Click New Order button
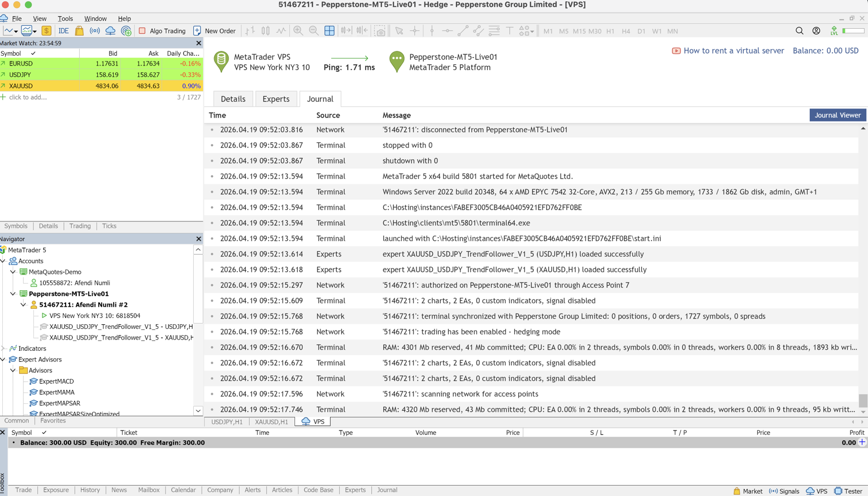This screenshot has width=868, height=496. coord(215,31)
